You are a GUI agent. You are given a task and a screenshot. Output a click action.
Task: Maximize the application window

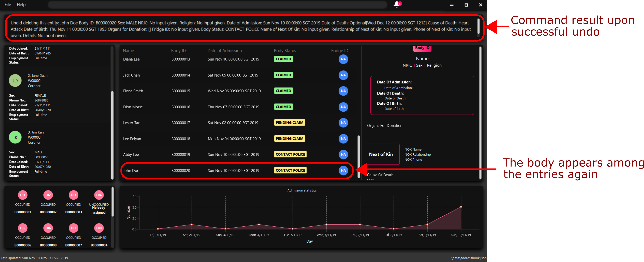click(x=466, y=5)
